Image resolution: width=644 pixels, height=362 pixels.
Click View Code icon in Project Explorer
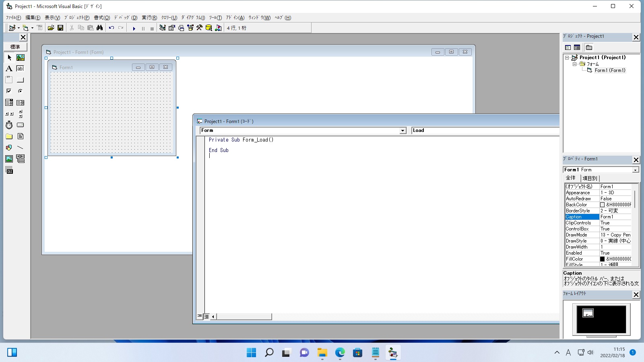[568, 47]
